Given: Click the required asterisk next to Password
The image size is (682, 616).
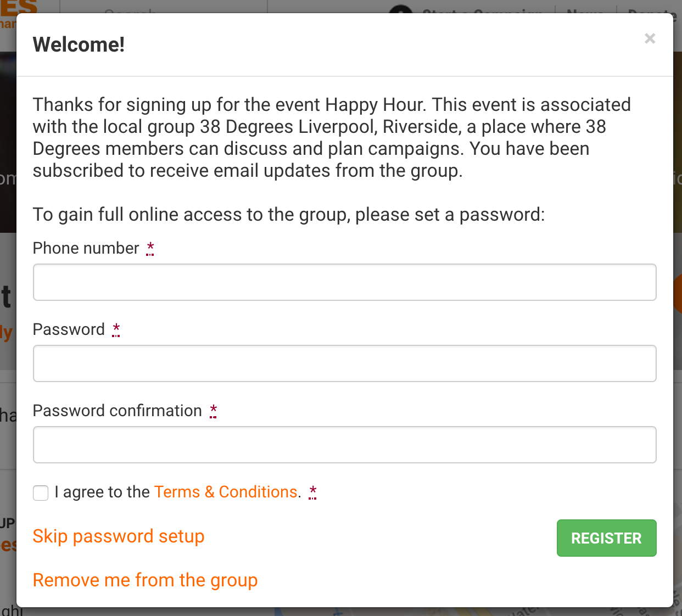Looking at the screenshot, I should coord(116,329).
